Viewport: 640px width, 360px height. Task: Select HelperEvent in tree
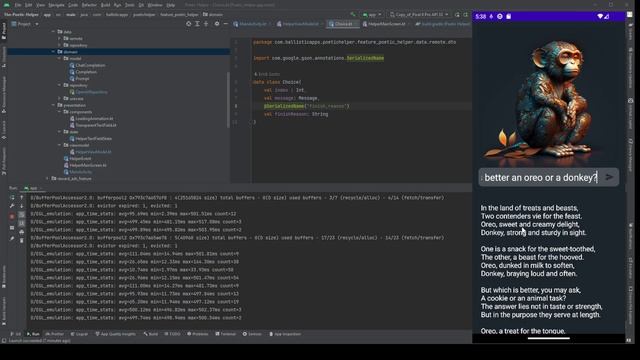(x=78, y=158)
